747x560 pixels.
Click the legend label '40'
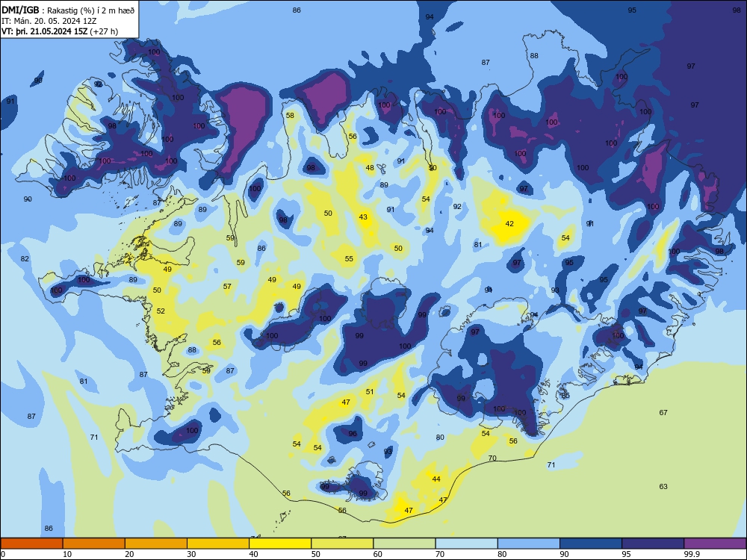(x=253, y=554)
